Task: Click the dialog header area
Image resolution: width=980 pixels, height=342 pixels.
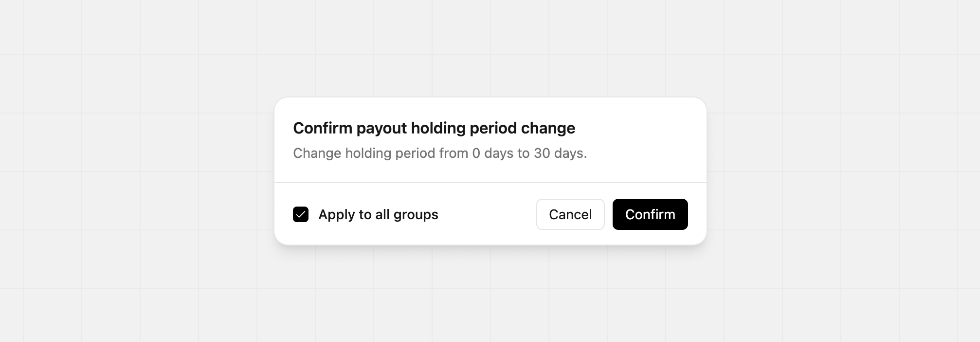Action: [490, 141]
